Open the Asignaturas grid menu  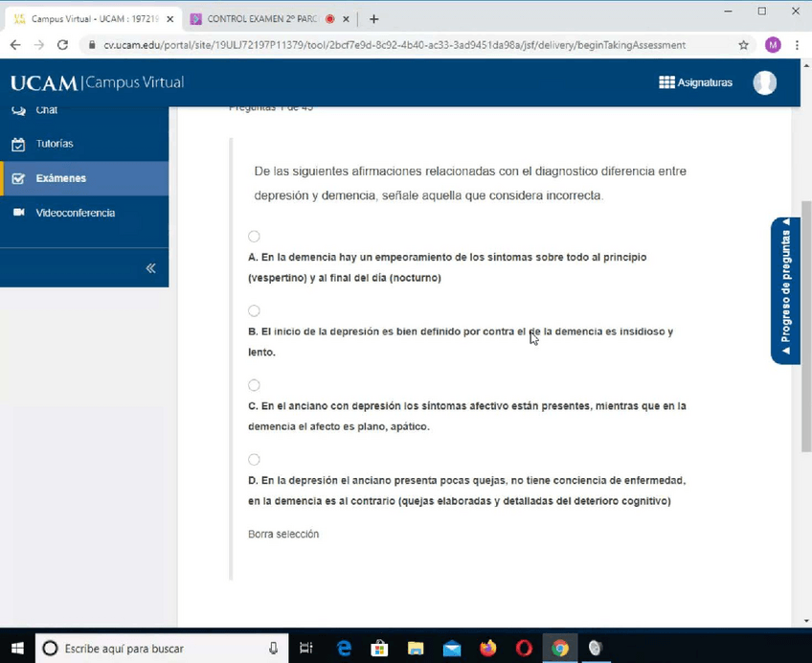(695, 82)
